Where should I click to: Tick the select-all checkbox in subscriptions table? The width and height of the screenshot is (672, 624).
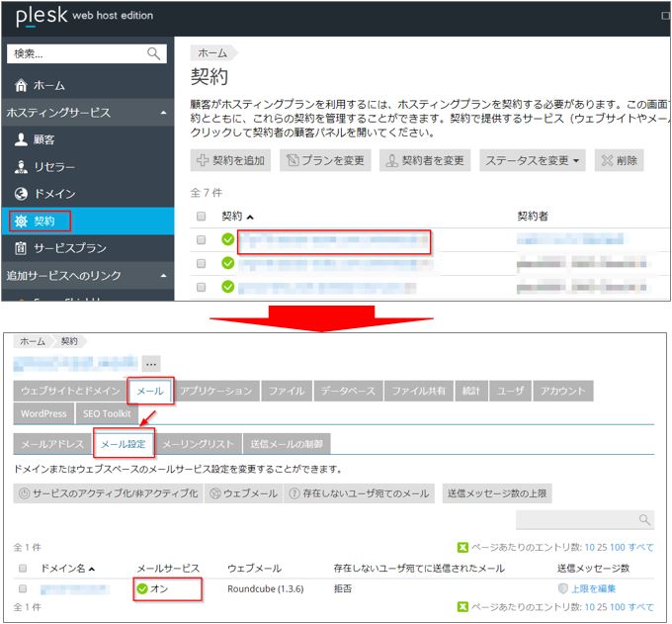[x=201, y=216]
